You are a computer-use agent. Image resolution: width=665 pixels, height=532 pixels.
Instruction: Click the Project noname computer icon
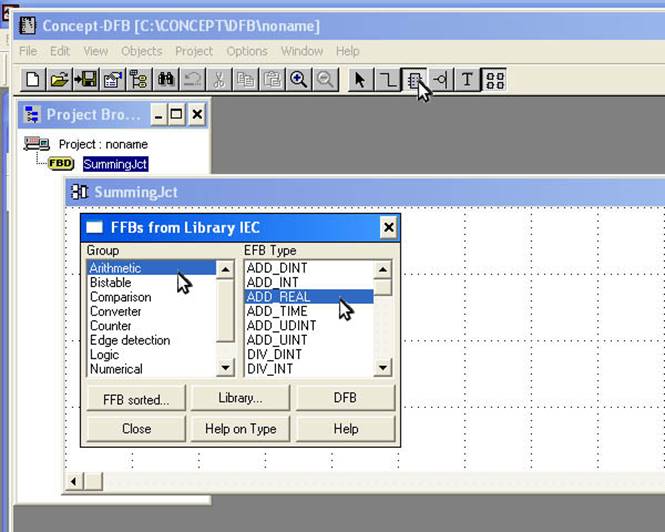point(36,144)
